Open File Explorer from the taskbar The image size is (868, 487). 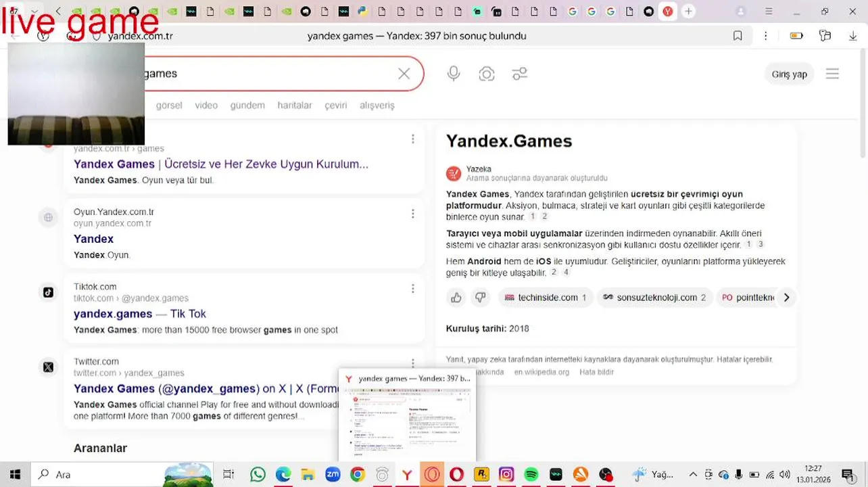click(x=308, y=475)
